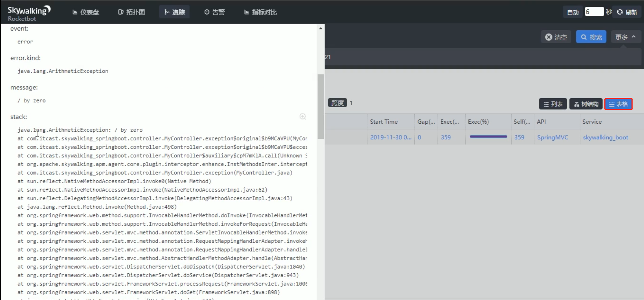
Task: Click the DelegatingMethodAccessorImpl.invoke stack line
Action: pyautogui.click(x=155, y=198)
